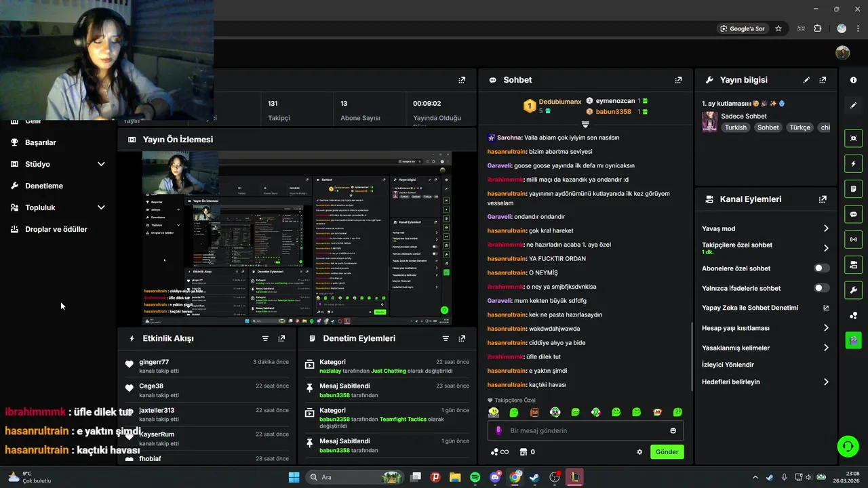Toggle Abonelere özel sohbet switch
Screen dimensions: 868x488
point(821,268)
